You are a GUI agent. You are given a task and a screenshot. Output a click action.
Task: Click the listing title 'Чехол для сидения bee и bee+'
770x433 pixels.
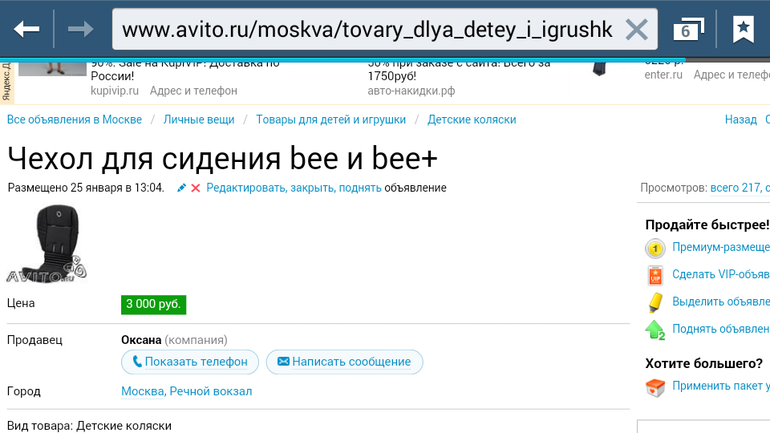[x=222, y=159]
